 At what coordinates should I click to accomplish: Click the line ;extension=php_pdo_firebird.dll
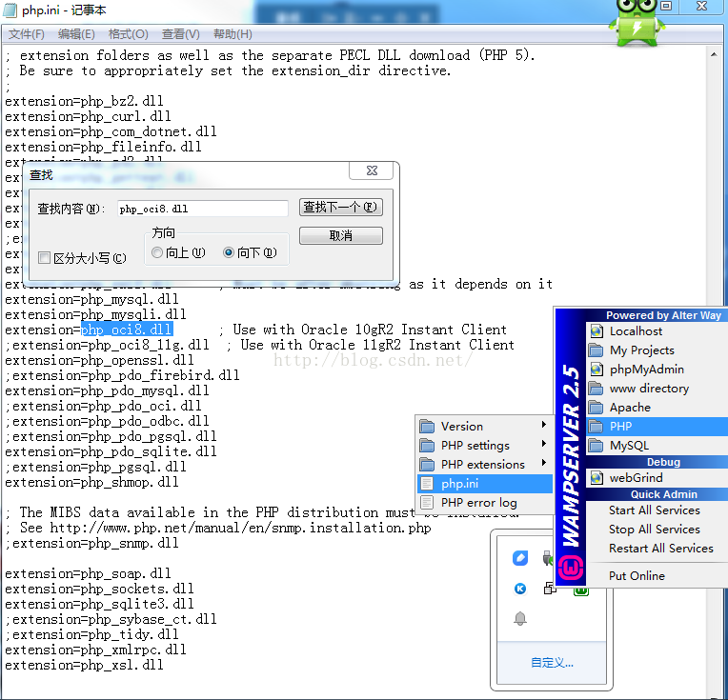pyautogui.click(x=122, y=375)
